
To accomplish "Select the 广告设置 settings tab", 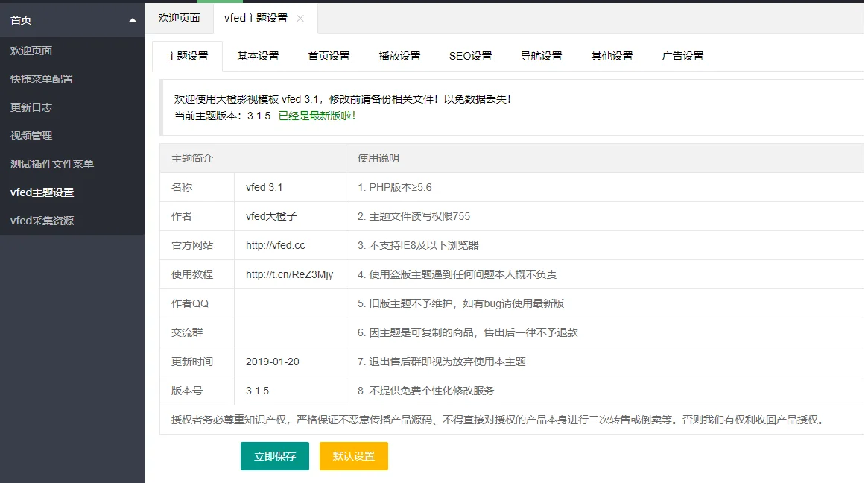I will (683, 56).
